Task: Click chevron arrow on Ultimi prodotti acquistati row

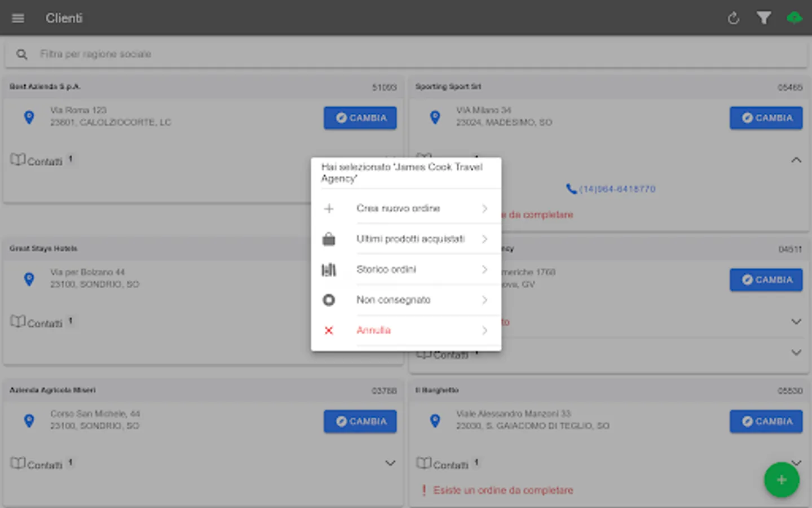Action: pyautogui.click(x=484, y=239)
